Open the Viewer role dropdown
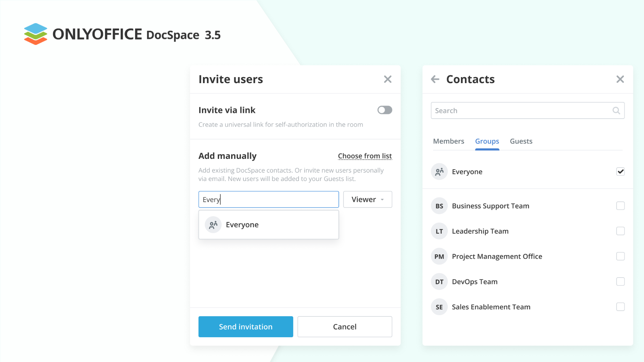This screenshot has height=362, width=644. 367,199
